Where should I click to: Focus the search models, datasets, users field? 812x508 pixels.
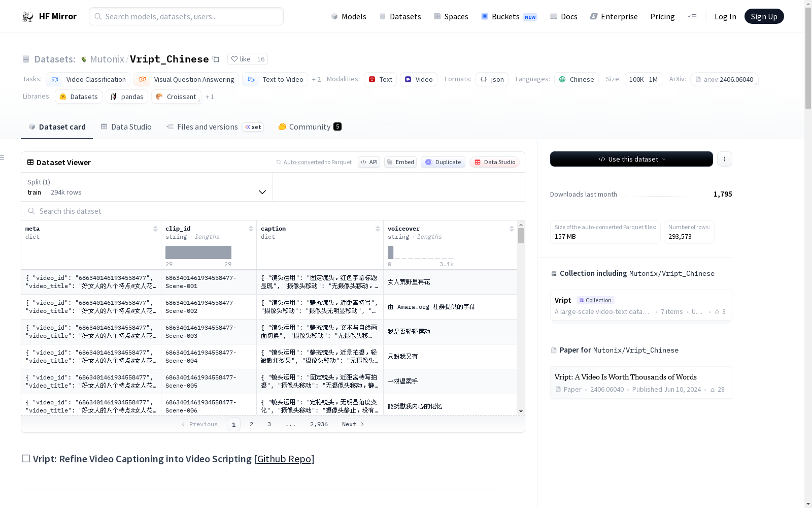pos(186,16)
